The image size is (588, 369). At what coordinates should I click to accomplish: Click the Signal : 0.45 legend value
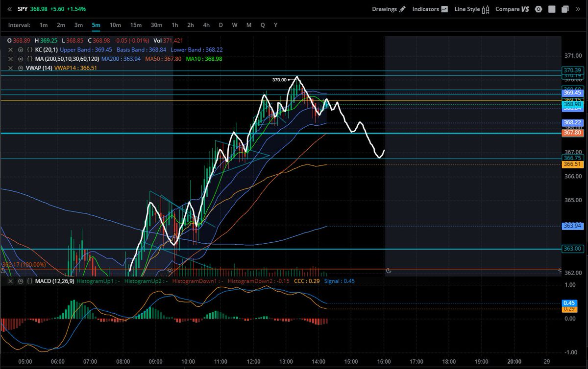tap(339, 281)
